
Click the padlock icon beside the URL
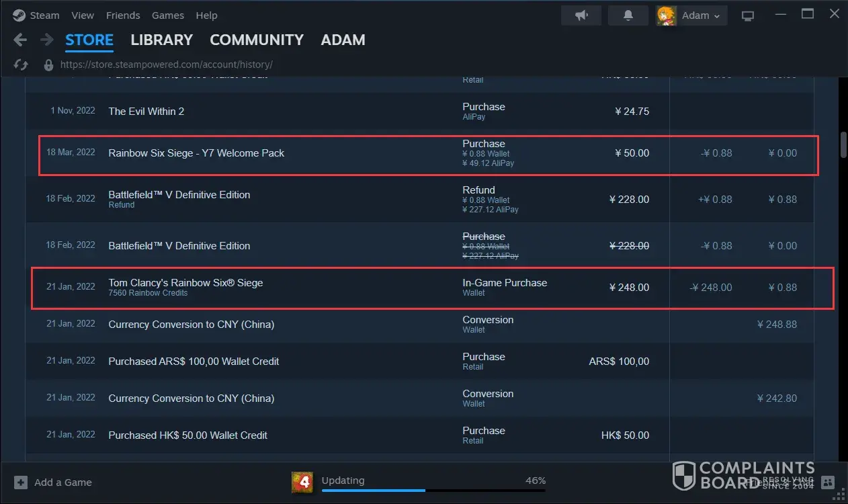[x=48, y=65]
